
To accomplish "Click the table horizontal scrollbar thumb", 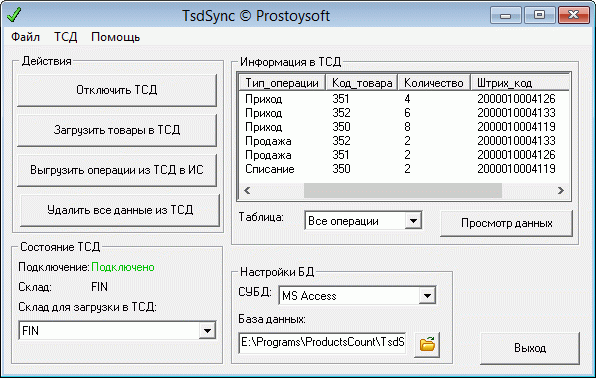I will tap(403, 190).
